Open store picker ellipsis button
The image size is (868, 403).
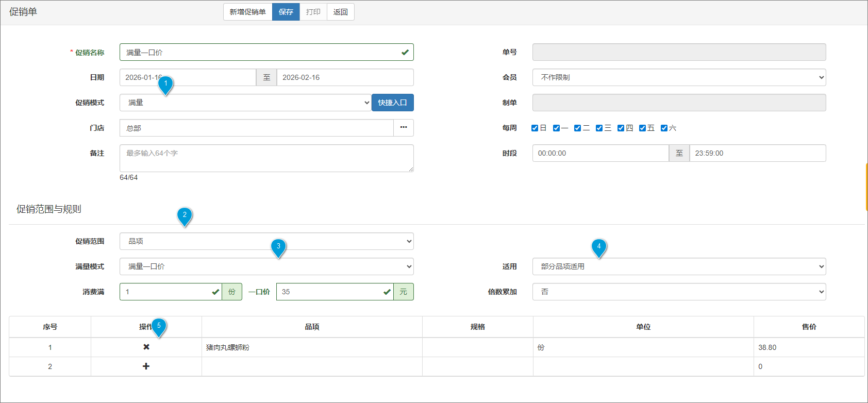point(403,128)
